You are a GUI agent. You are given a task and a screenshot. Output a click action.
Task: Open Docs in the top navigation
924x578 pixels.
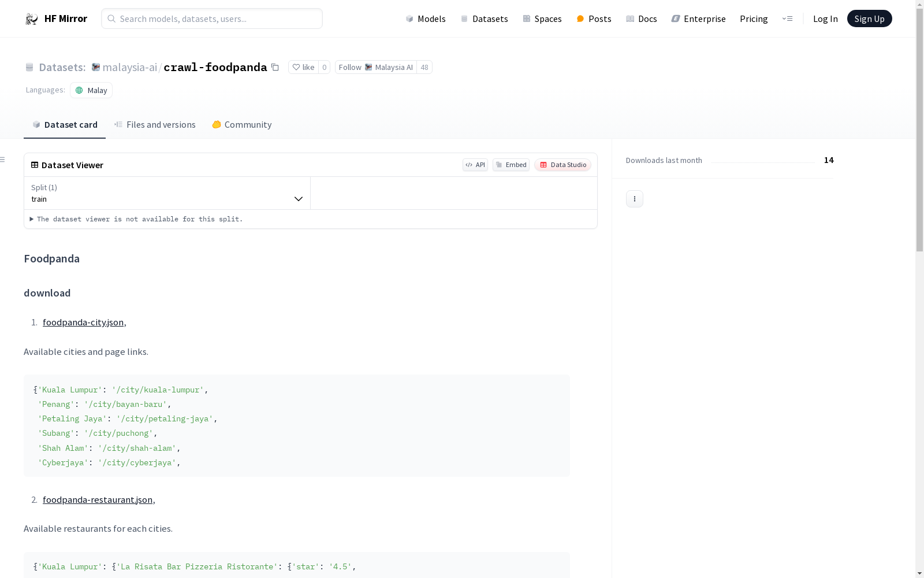(642, 18)
